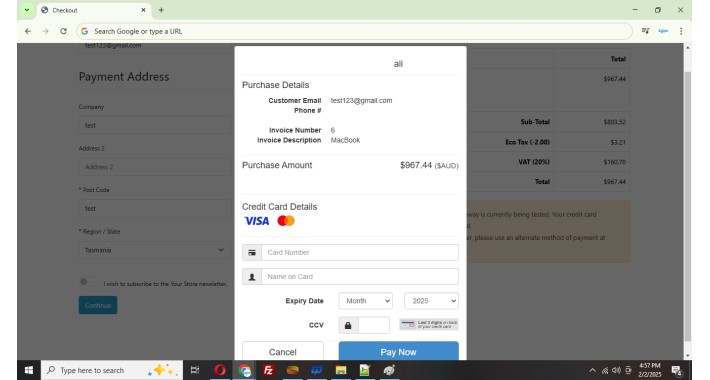Click the person icon beside Name on Card

click(252, 276)
